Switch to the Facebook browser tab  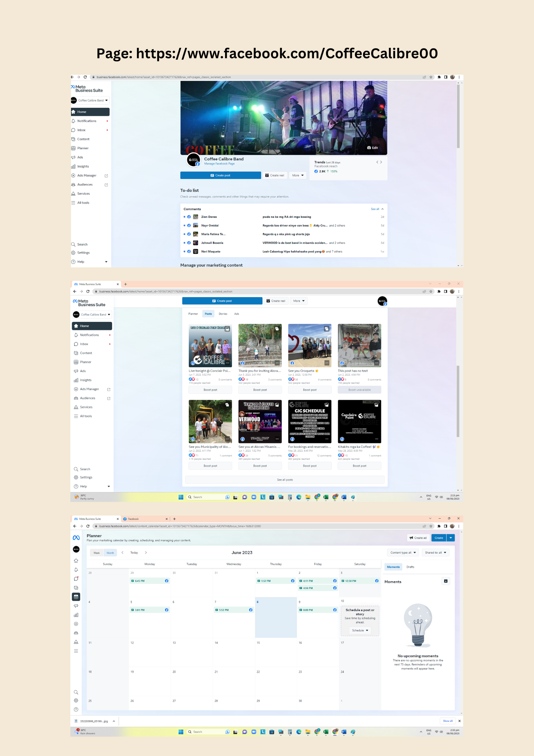click(145, 519)
